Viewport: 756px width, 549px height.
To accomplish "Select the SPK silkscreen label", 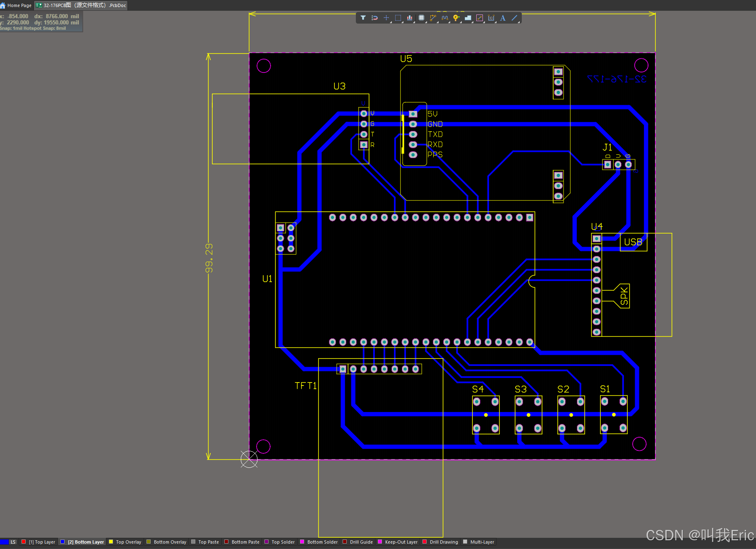I will (624, 296).
